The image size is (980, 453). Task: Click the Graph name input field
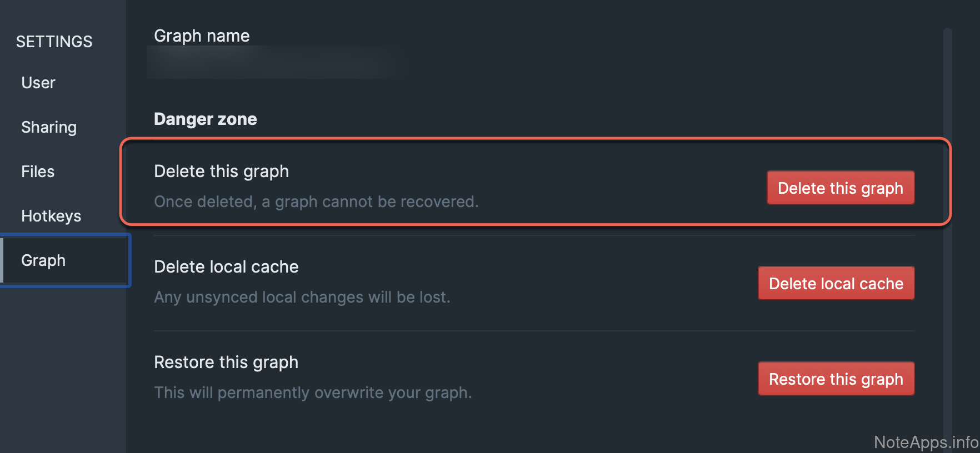(x=269, y=62)
